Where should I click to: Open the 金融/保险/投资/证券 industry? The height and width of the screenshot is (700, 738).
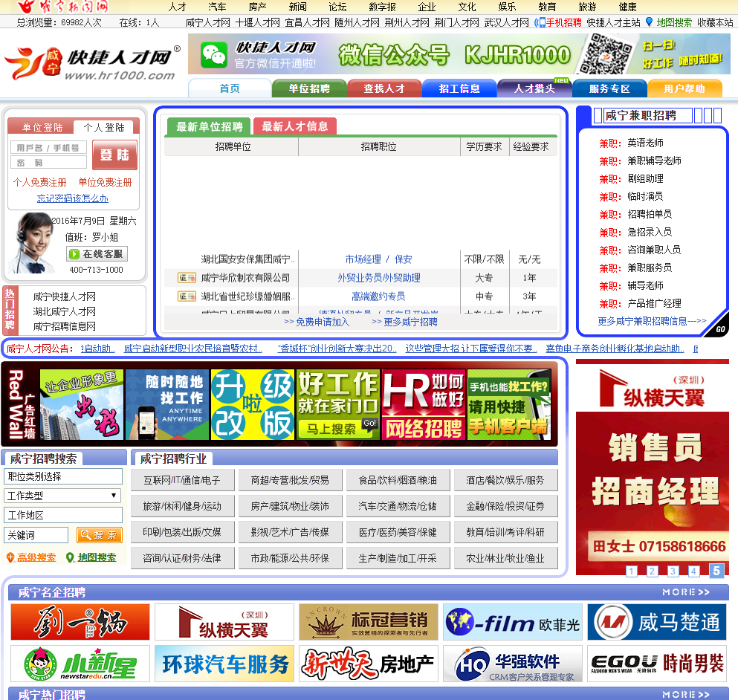(x=505, y=506)
